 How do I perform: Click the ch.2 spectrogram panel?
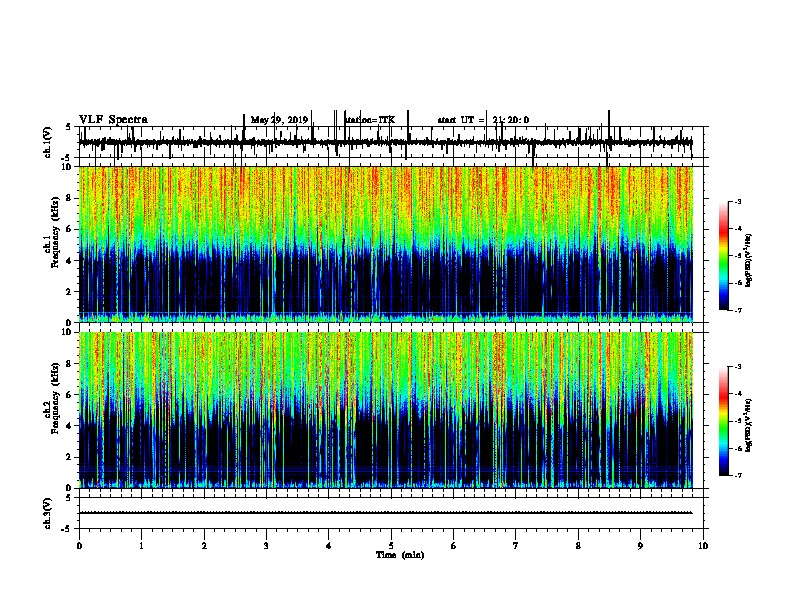coord(386,410)
